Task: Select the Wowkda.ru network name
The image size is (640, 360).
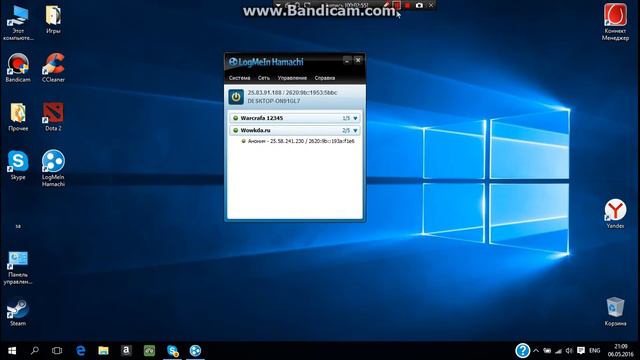Action: [256, 130]
